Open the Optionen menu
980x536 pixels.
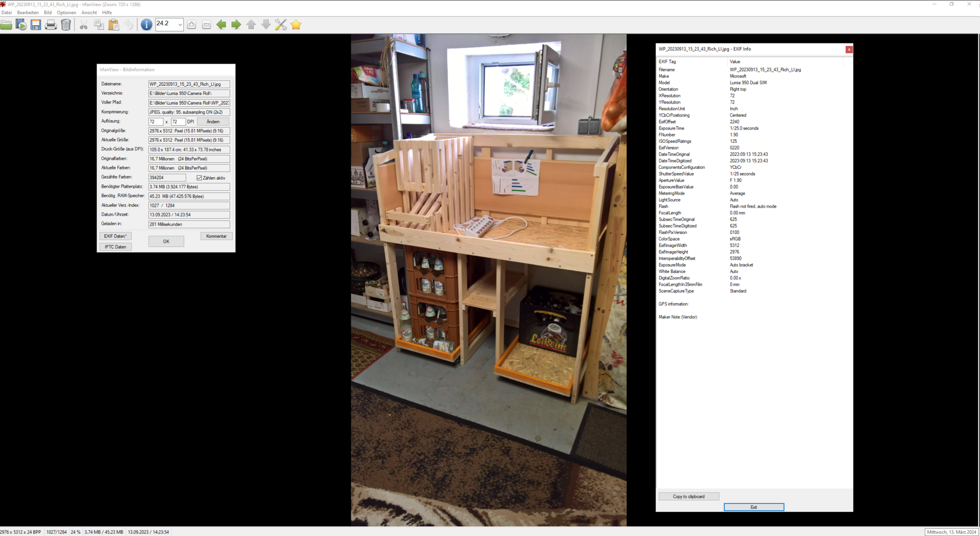coord(66,12)
